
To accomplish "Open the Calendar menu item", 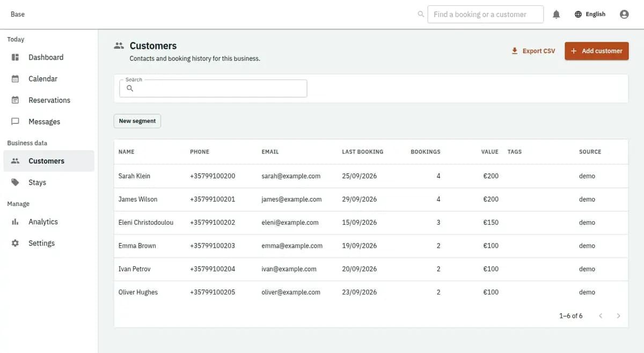I will pos(49,79).
